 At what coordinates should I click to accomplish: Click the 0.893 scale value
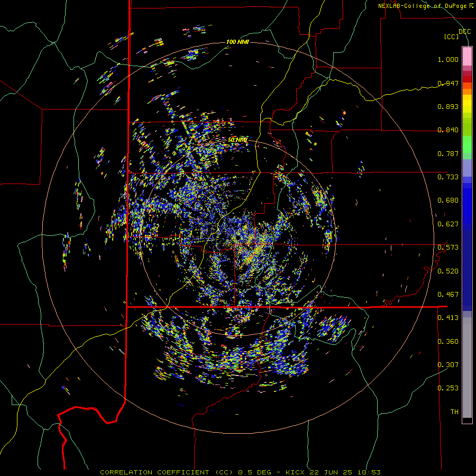(448, 106)
